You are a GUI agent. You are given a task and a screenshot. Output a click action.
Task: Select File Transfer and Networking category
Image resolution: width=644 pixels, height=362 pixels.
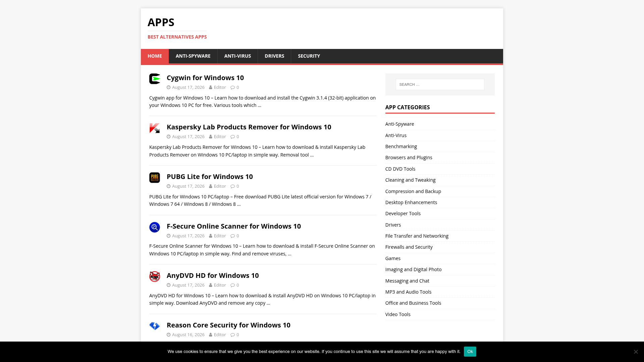coord(417,236)
